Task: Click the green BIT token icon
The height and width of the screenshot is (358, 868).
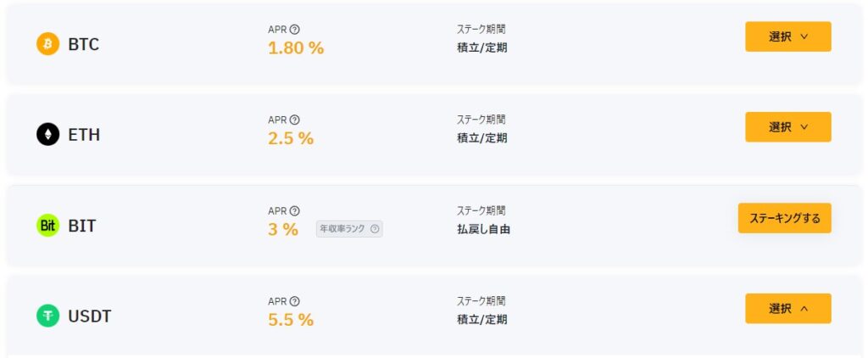Action: [x=47, y=225]
